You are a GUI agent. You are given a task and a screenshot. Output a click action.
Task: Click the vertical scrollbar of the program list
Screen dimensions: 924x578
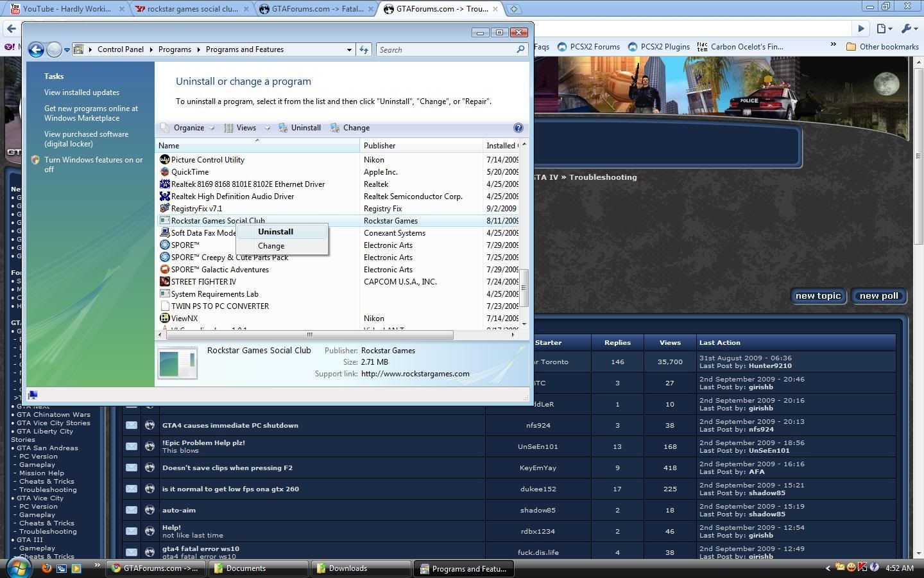524,288
